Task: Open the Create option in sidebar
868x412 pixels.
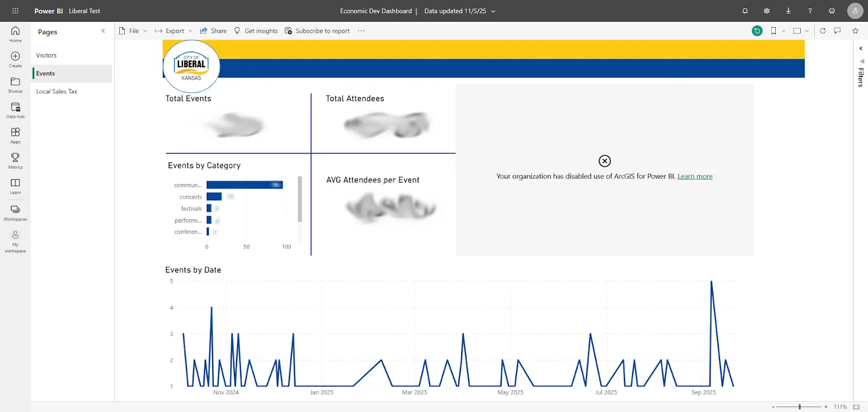Action: click(15, 59)
